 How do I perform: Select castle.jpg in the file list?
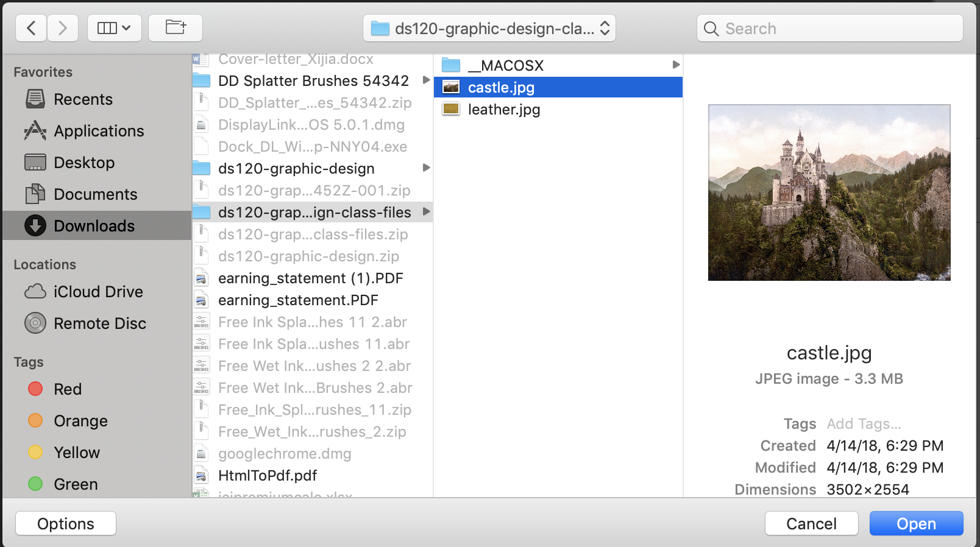click(558, 87)
